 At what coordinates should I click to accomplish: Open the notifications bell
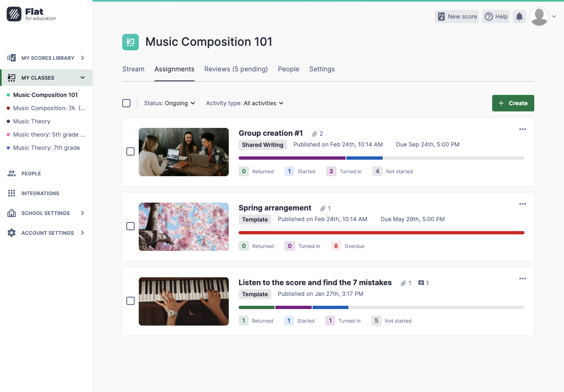(519, 17)
